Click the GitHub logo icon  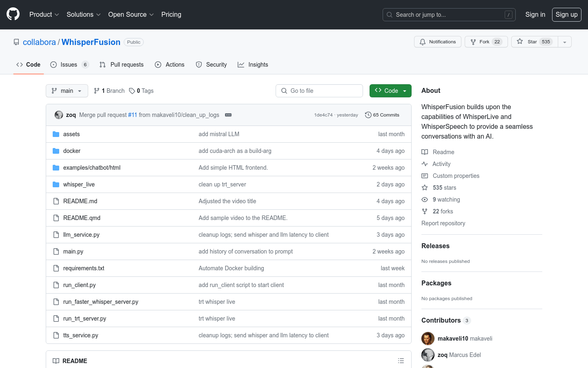(x=13, y=14)
